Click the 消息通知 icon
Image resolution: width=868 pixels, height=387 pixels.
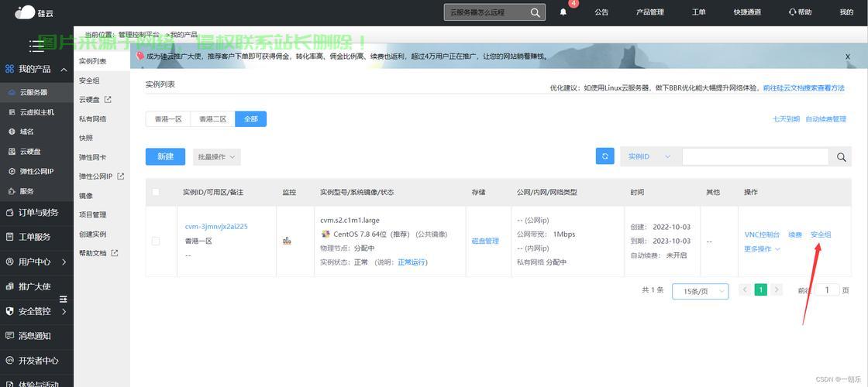pos(9,336)
